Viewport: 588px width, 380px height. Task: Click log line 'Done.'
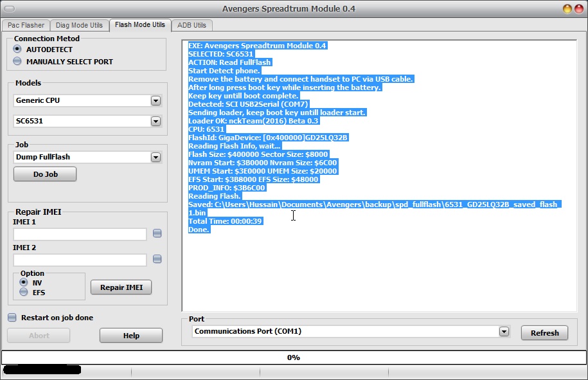pos(199,229)
